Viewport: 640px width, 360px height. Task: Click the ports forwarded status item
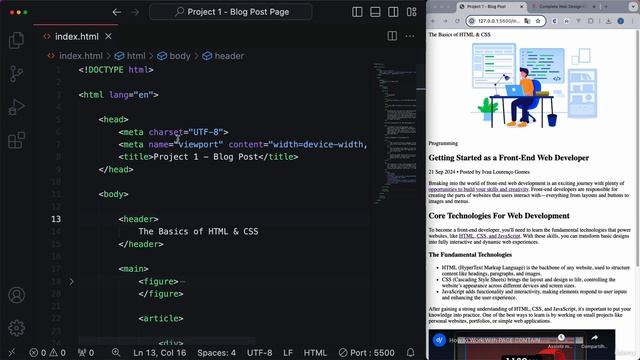[86, 353]
